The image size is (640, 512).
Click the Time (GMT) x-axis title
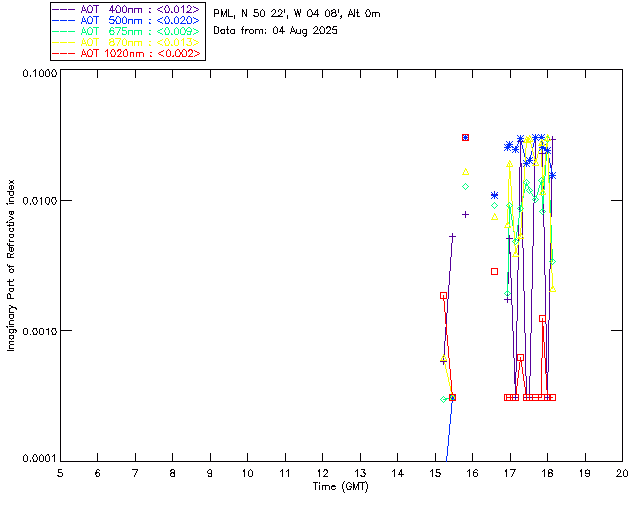[x=341, y=486]
